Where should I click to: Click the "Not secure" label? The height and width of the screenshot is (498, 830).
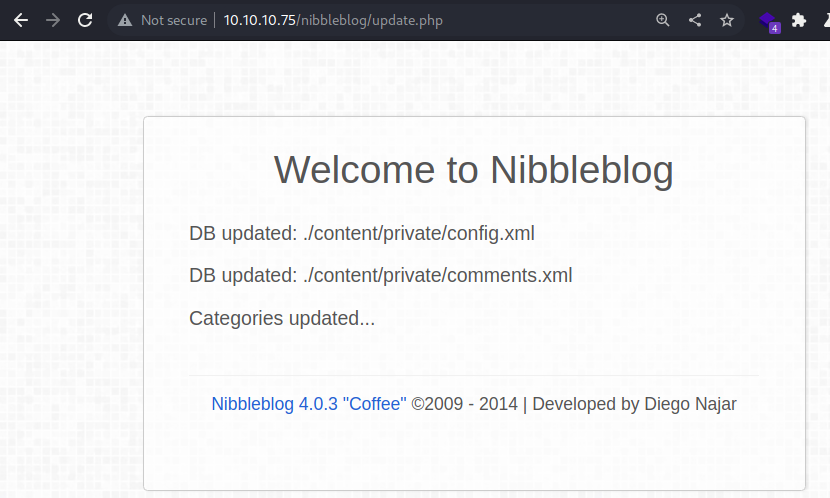click(x=174, y=20)
